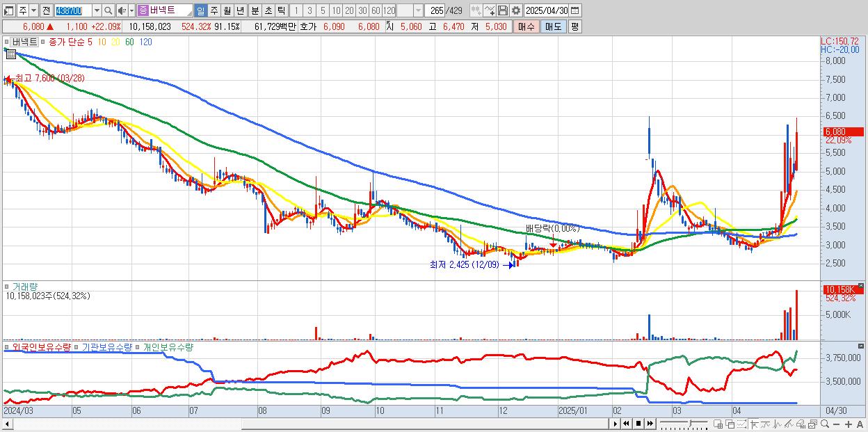Click the 외국인보유수량 legend label

click(41, 346)
